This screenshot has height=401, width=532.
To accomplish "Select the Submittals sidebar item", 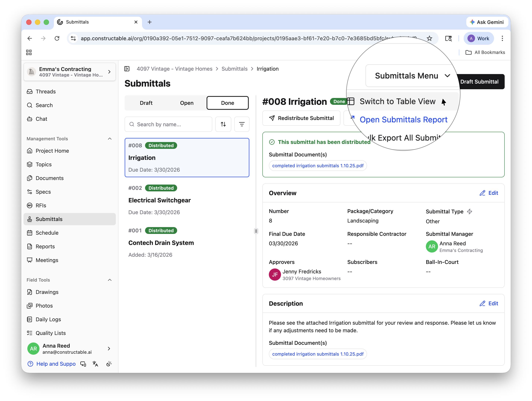I will 69,219.
